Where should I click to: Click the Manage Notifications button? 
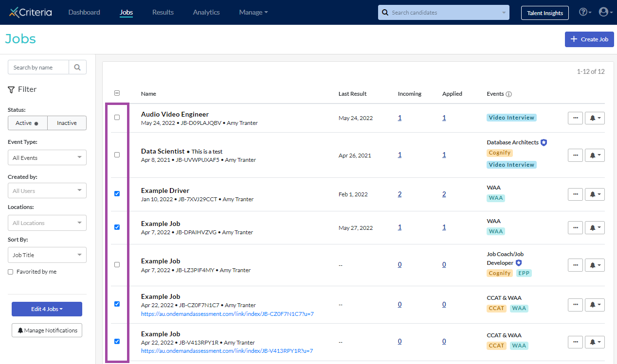coord(47,330)
